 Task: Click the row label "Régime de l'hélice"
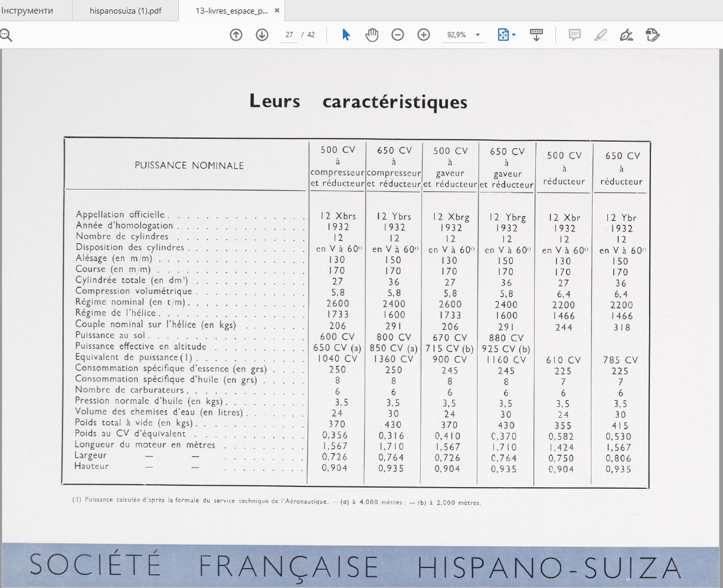coord(116,313)
